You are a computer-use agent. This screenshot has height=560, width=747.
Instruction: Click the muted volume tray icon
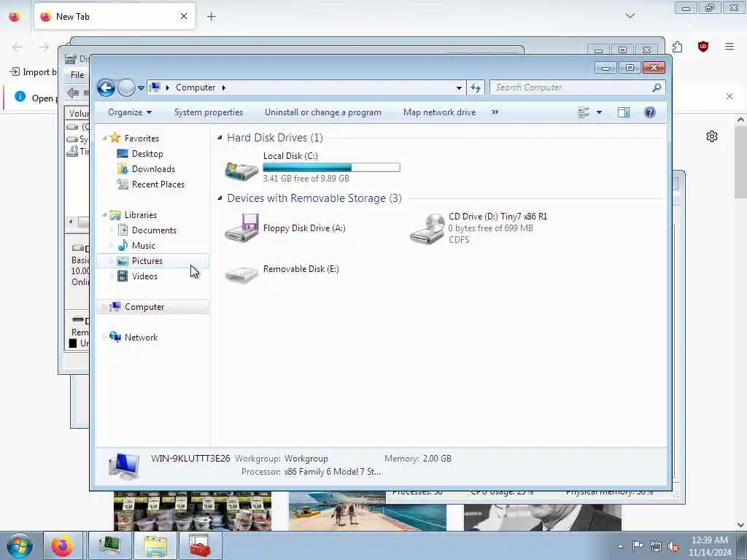pyautogui.click(x=673, y=547)
